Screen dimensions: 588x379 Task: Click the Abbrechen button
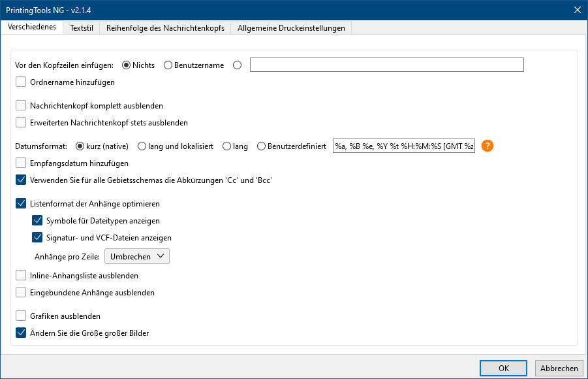click(559, 368)
